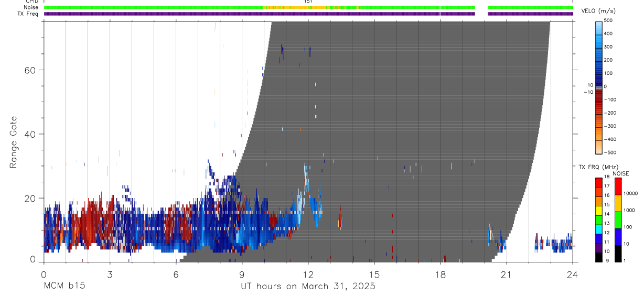
Task: Click the 1000 tick on NOISE scale
Action: pyautogui.click(x=628, y=210)
